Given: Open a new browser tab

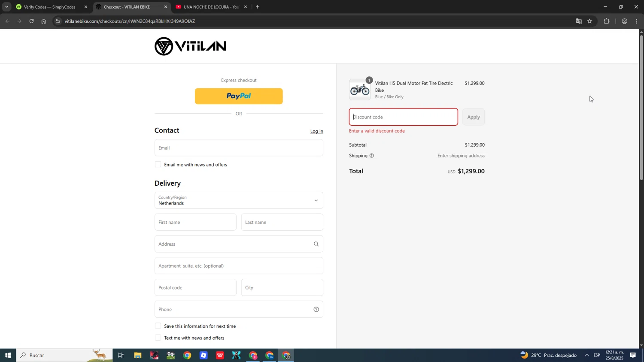Looking at the screenshot, I should pos(258,7).
